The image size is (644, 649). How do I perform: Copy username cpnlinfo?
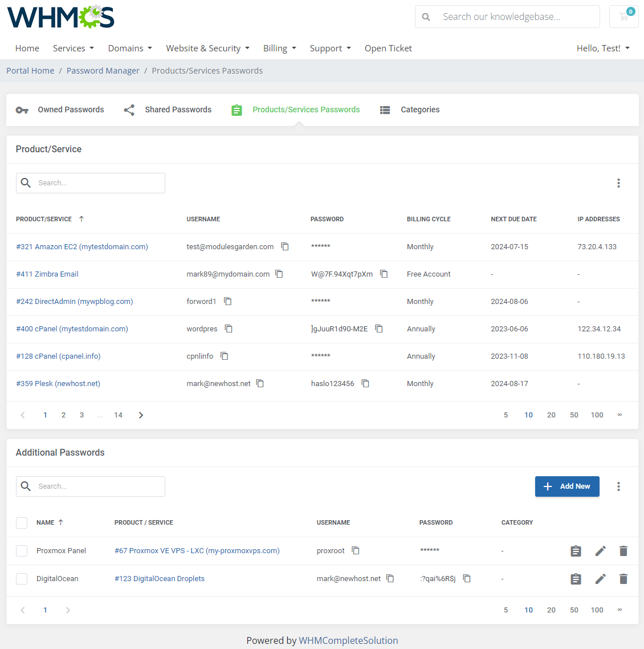coord(224,356)
